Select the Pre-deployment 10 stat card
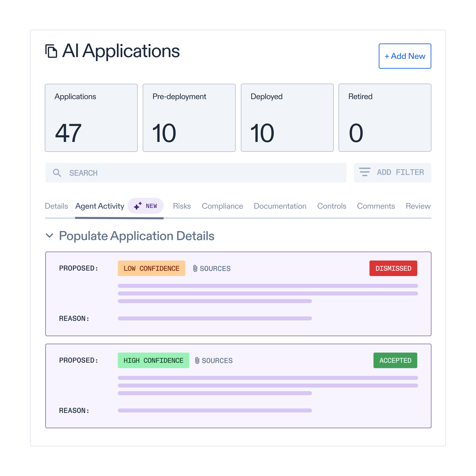 tap(189, 118)
